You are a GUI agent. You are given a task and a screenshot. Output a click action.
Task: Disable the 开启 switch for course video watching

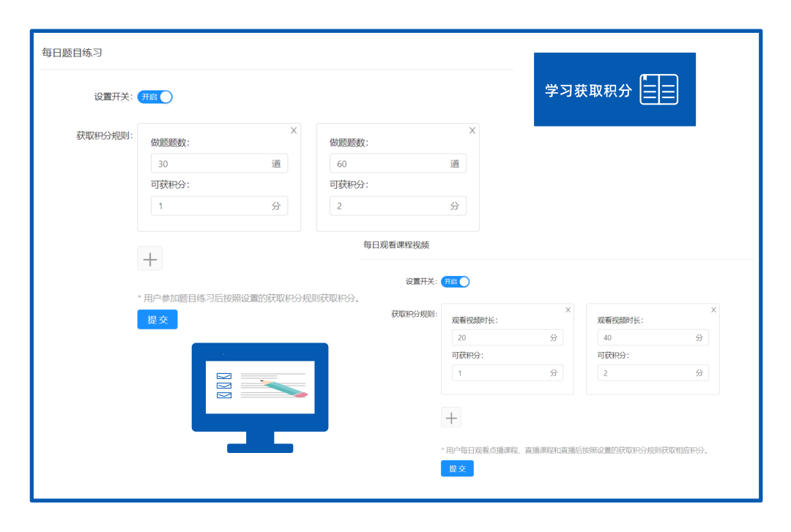click(x=455, y=281)
